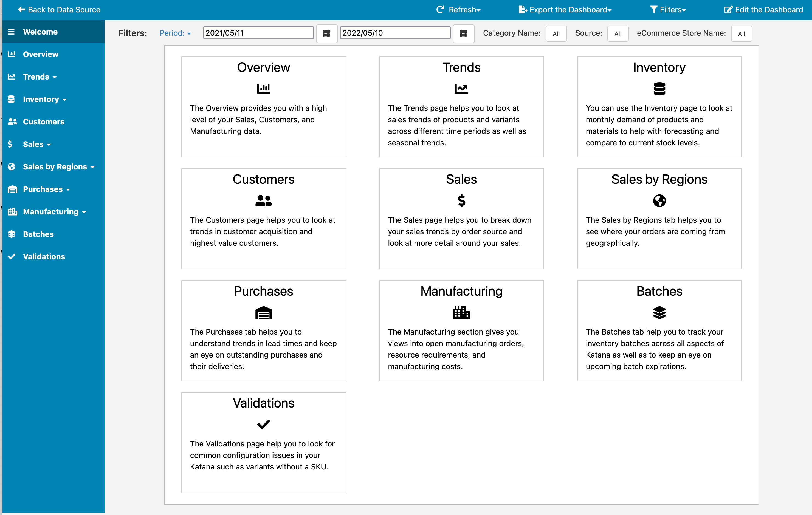Select the Validations checkmark icon

(12, 256)
